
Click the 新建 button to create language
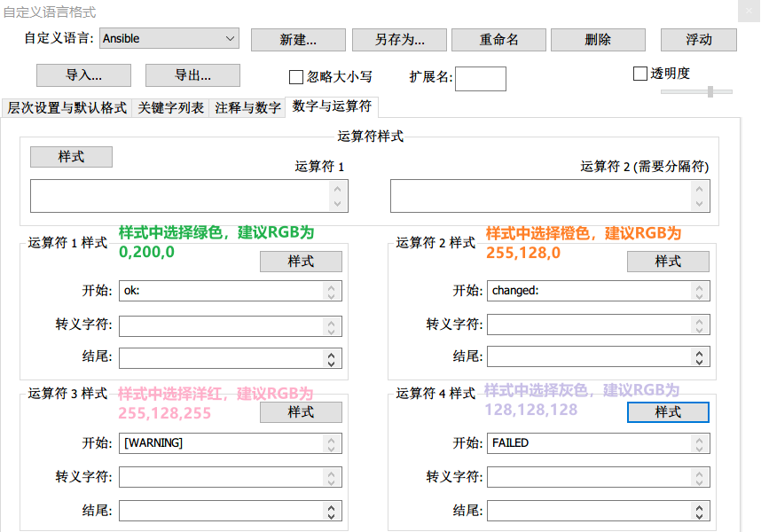[298, 39]
